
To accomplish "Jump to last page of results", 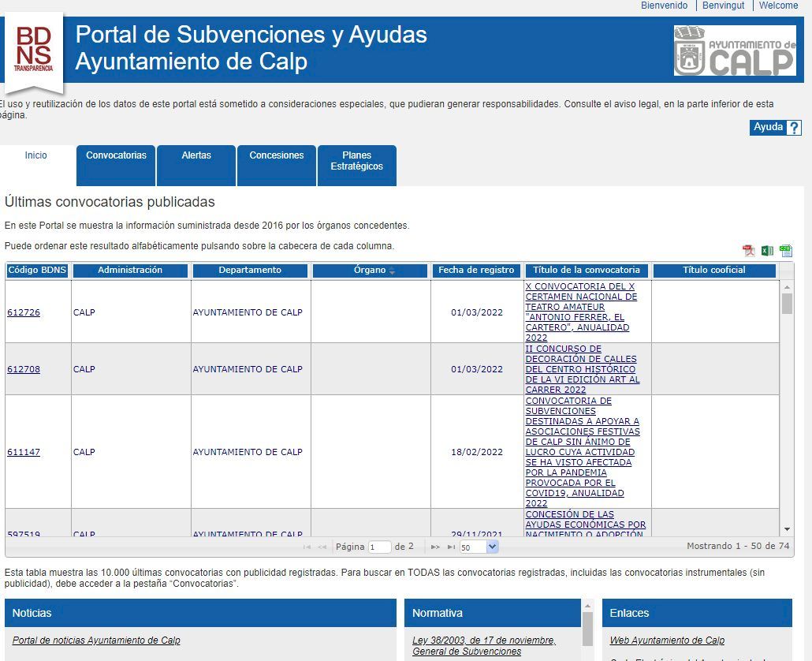I will click(x=452, y=547).
